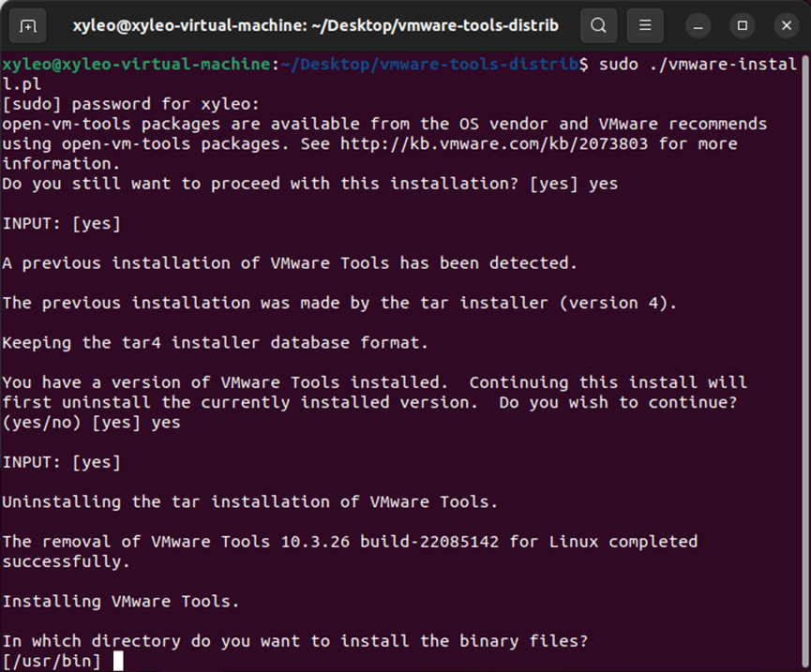Open the terminal search tool
Screen dimensions: 811x672
tap(598, 25)
